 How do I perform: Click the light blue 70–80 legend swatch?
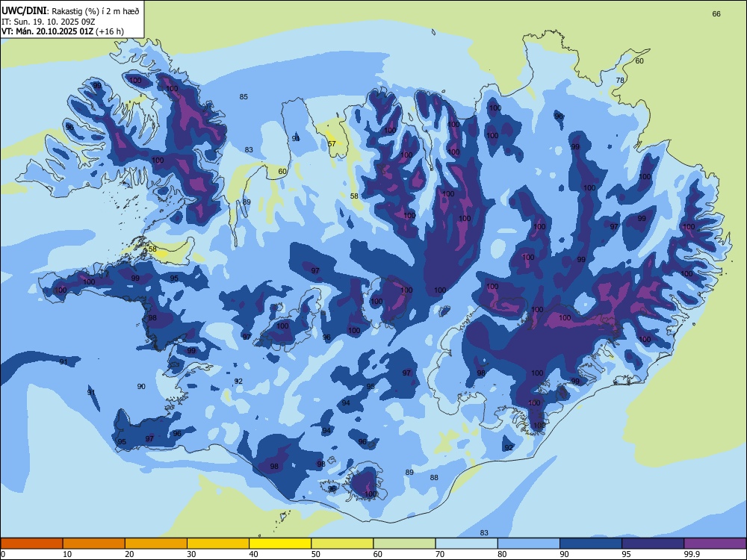(466, 544)
